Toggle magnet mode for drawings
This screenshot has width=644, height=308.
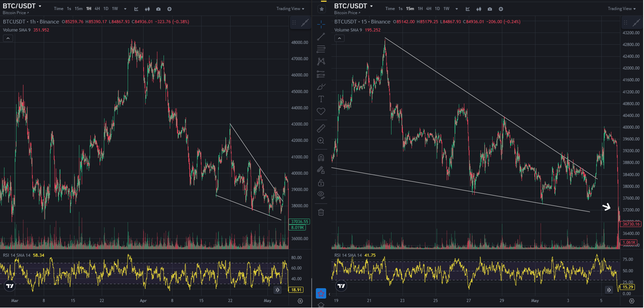point(321,157)
